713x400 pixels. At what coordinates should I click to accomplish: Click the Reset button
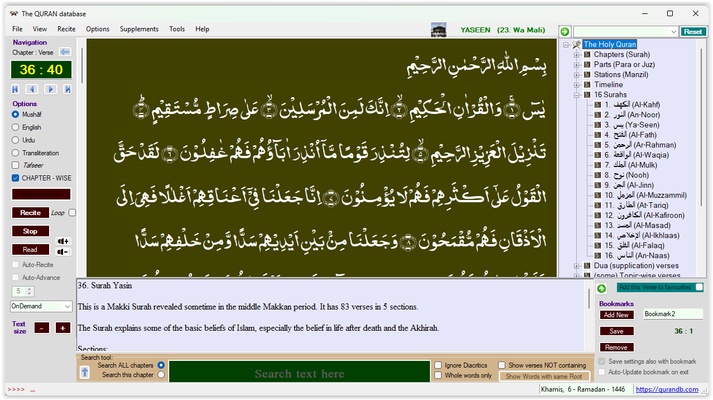(x=693, y=31)
